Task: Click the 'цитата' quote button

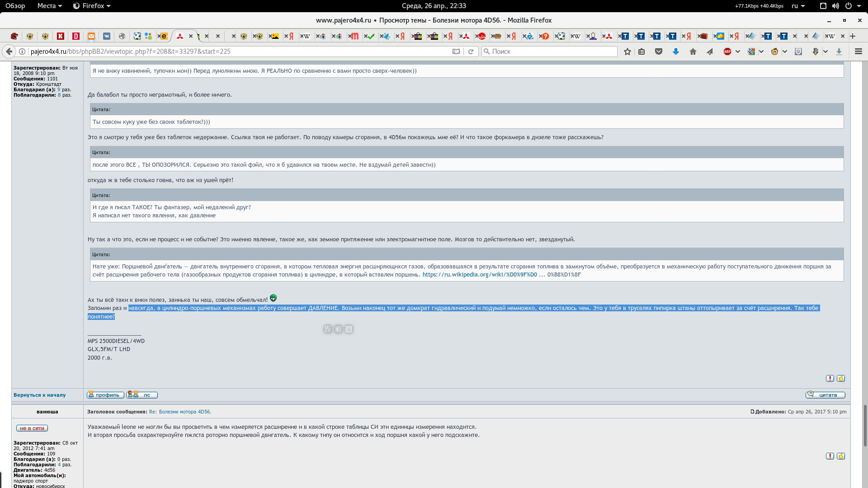Action: [825, 395]
